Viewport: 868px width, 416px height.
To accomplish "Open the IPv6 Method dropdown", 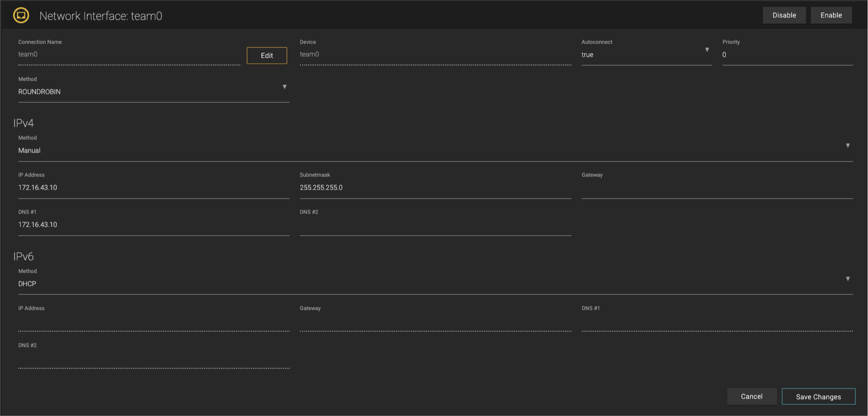I will click(x=435, y=284).
